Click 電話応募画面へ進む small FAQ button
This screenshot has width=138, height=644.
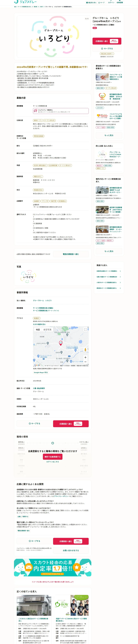[24, 531]
